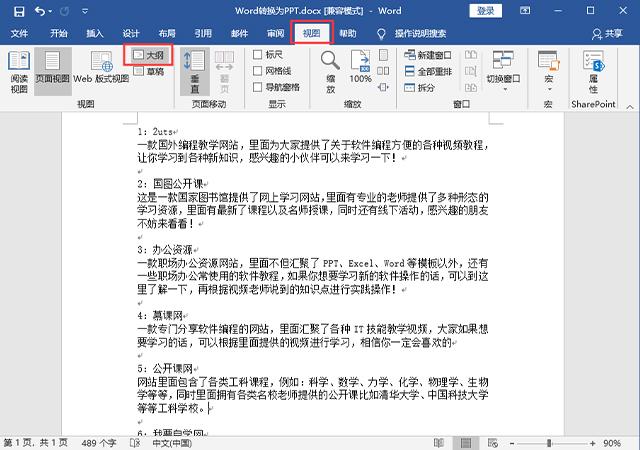Screen dimensions: 640x450
Task: Open the 缩放 zoom dialog
Action: [x=330, y=72]
